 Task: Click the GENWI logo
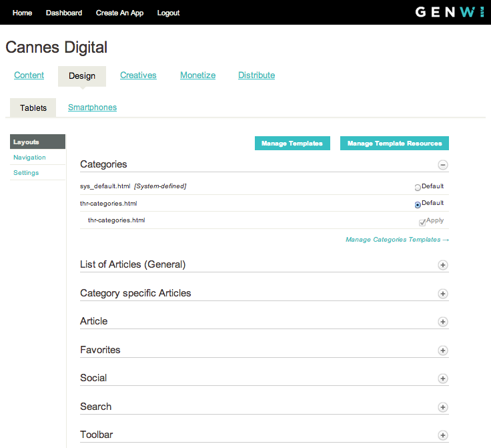click(x=449, y=12)
